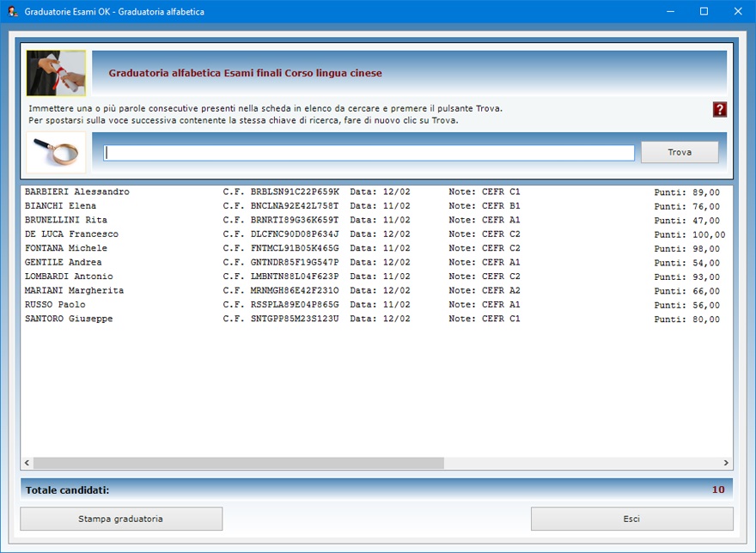The height and width of the screenshot is (553, 756).
Task: Select the row DE LUCA Francesco
Action: [x=376, y=234]
